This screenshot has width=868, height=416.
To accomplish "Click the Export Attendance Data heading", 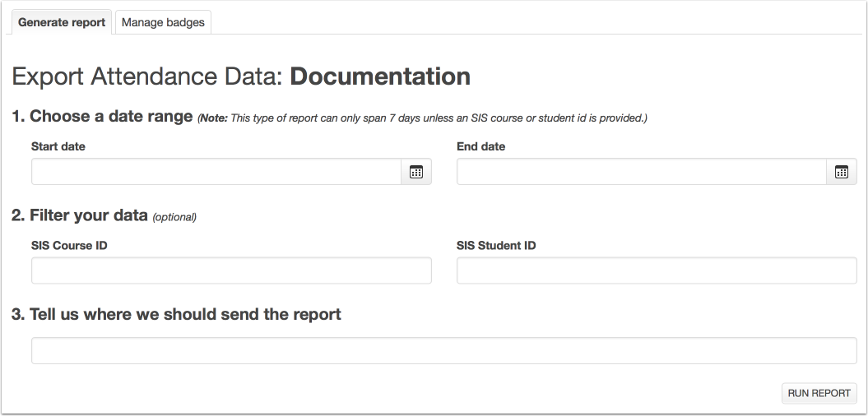I will tap(241, 76).
